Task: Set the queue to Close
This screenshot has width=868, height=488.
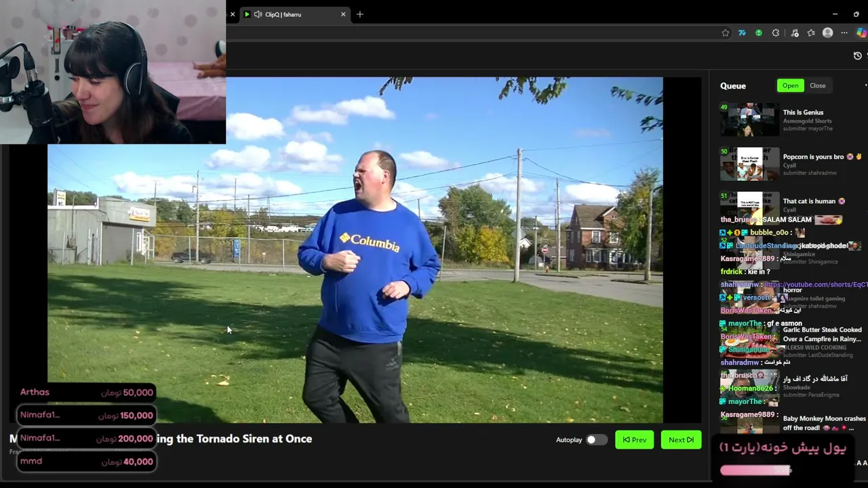Action: coord(818,85)
